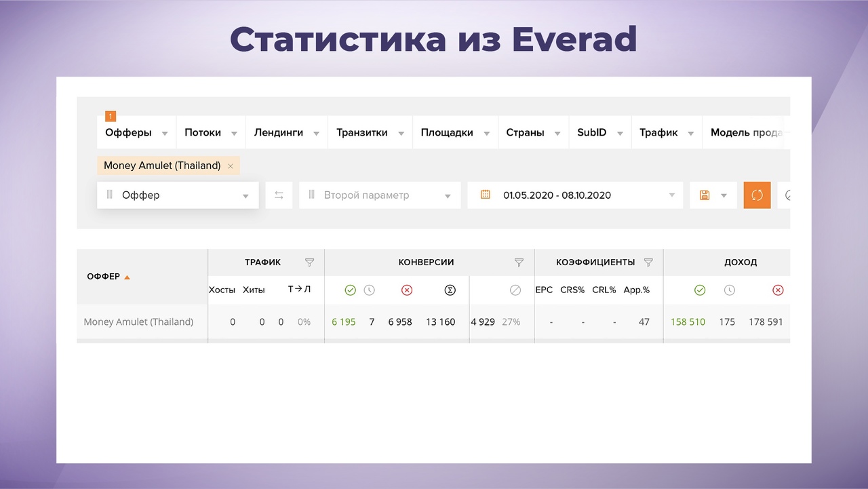Viewport: 868px width, 489px height.
Task: Click Money Amulet (Thailand) table row name
Action: click(138, 322)
